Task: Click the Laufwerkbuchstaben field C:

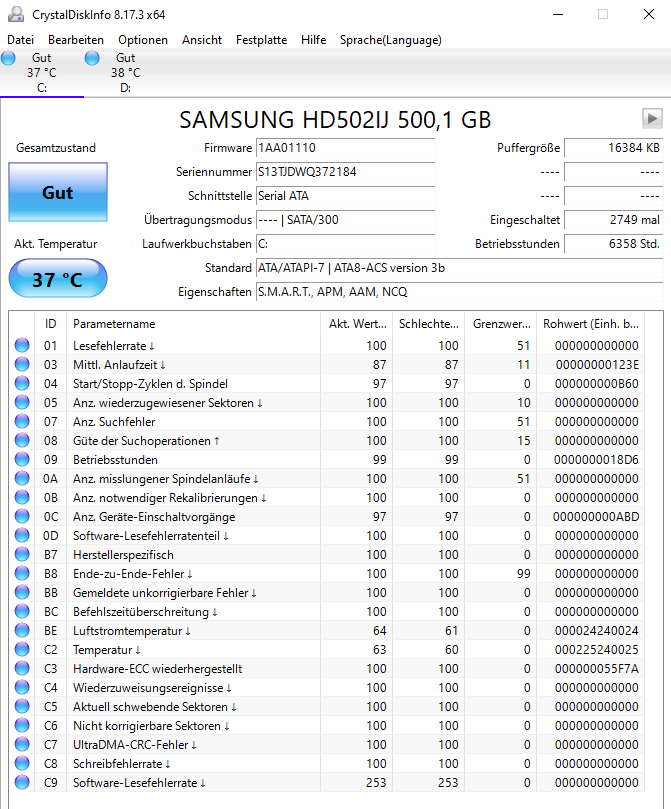Action: pos(346,244)
